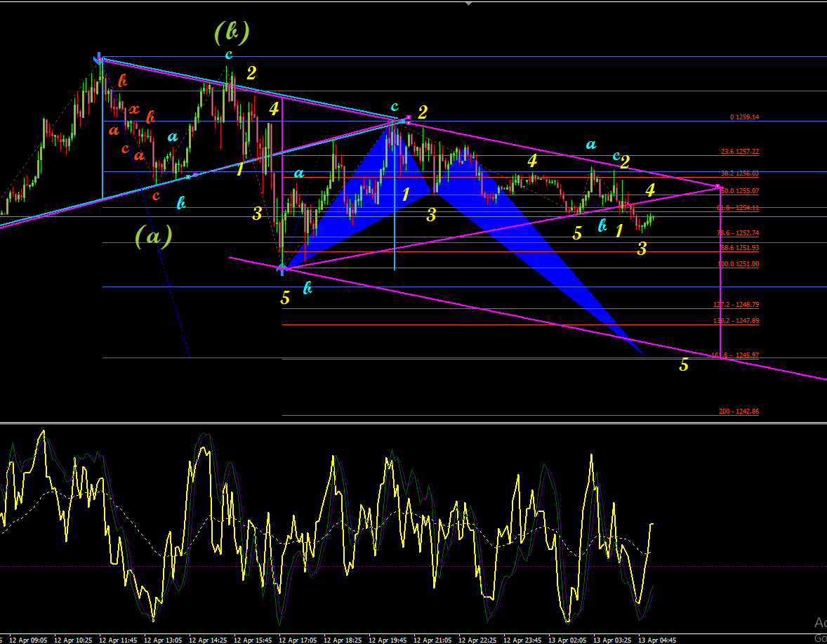Click time axis label "12 Apr 18:25"
This screenshot has width=827, height=644.
(x=343, y=640)
